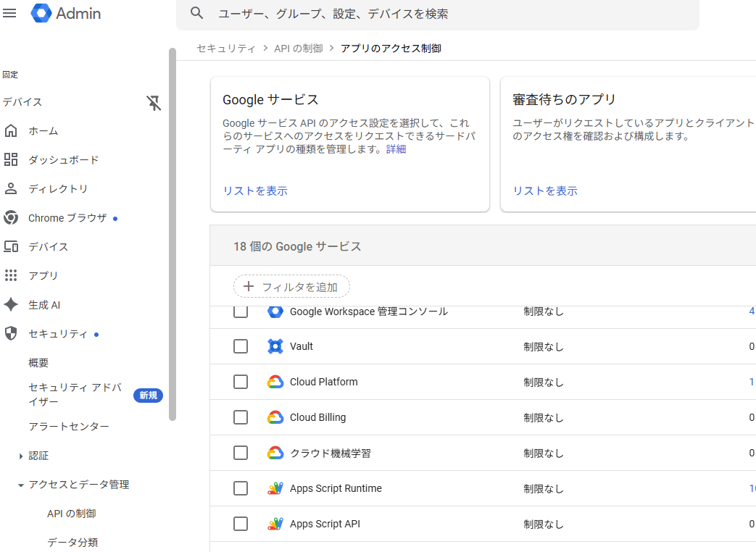This screenshot has width=756, height=552.
Task: Click the search field at the top
Action: (x=449, y=14)
